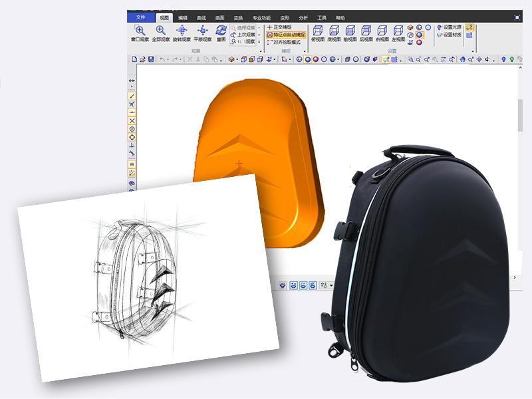Click the 全部观察 fit-all button
The width and height of the screenshot is (532, 399).
point(160,31)
